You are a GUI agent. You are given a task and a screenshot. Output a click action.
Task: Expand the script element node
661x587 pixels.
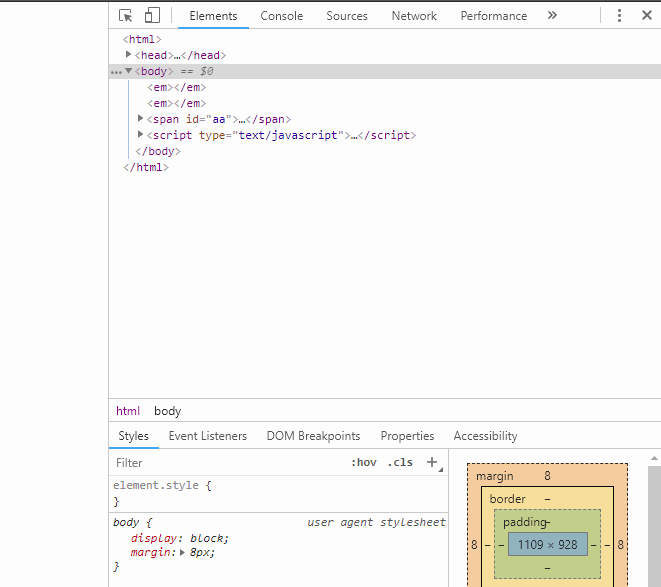point(140,135)
